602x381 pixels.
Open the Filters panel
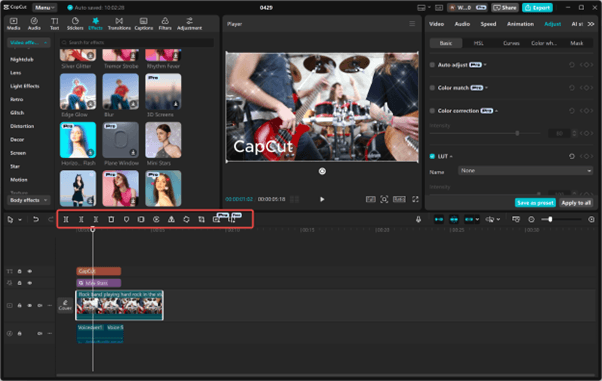pos(165,24)
